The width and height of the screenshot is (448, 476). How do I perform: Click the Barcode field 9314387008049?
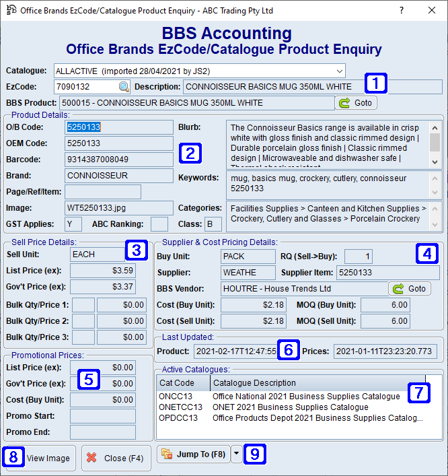point(118,160)
